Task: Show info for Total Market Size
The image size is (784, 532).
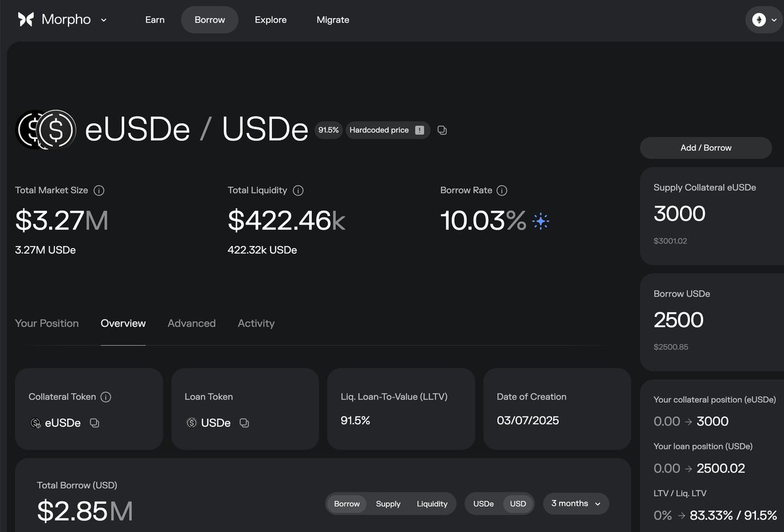Action: click(x=99, y=191)
